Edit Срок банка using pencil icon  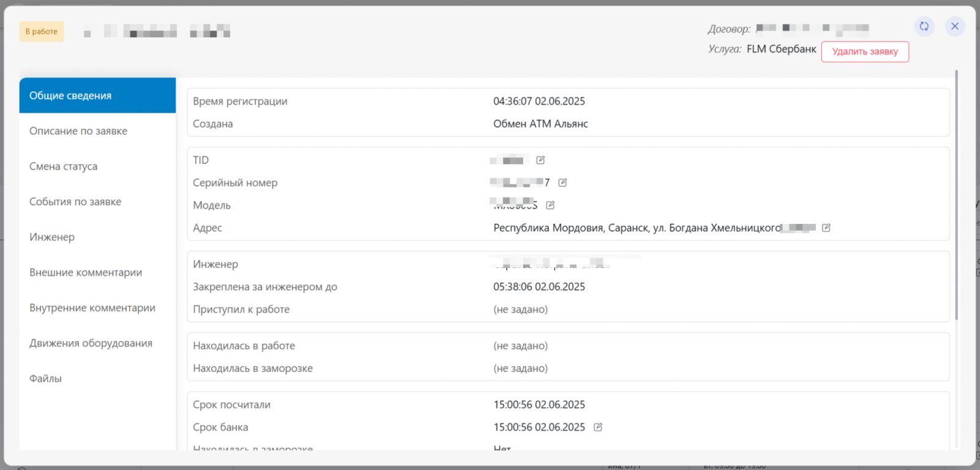point(598,427)
